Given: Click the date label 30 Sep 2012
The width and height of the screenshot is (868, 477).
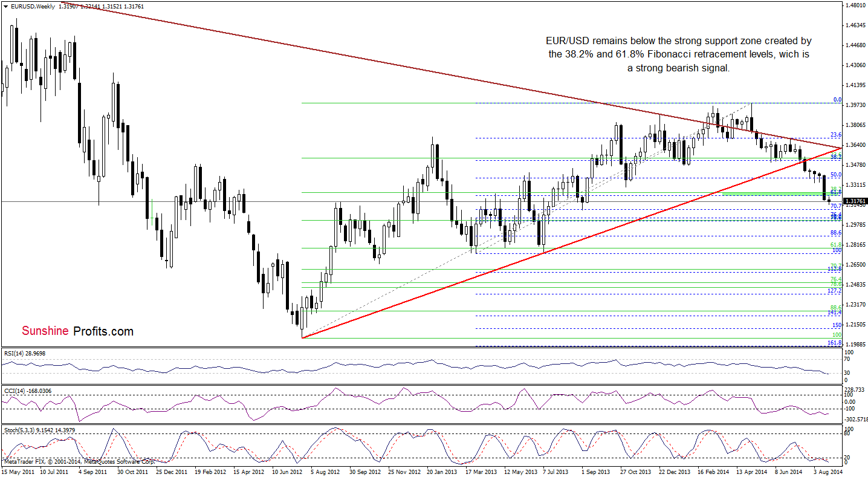Looking at the screenshot, I should pyautogui.click(x=365, y=470).
